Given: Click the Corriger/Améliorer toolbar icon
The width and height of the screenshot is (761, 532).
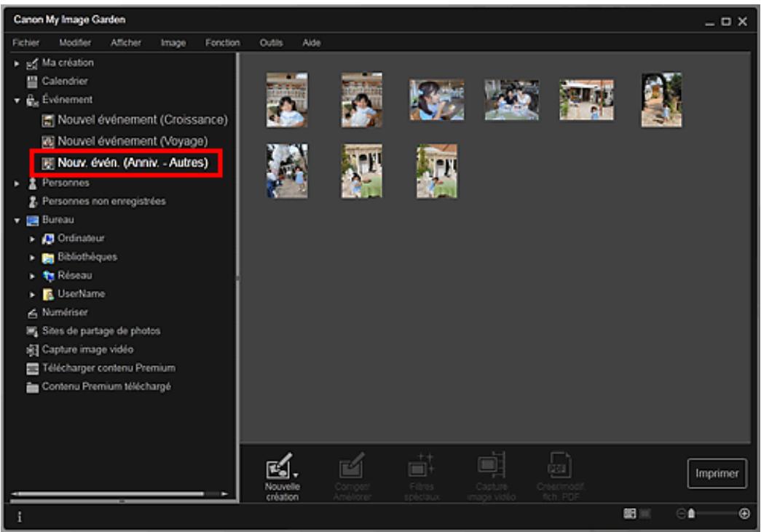Looking at the screenshot, I should [x=352, y=466].
